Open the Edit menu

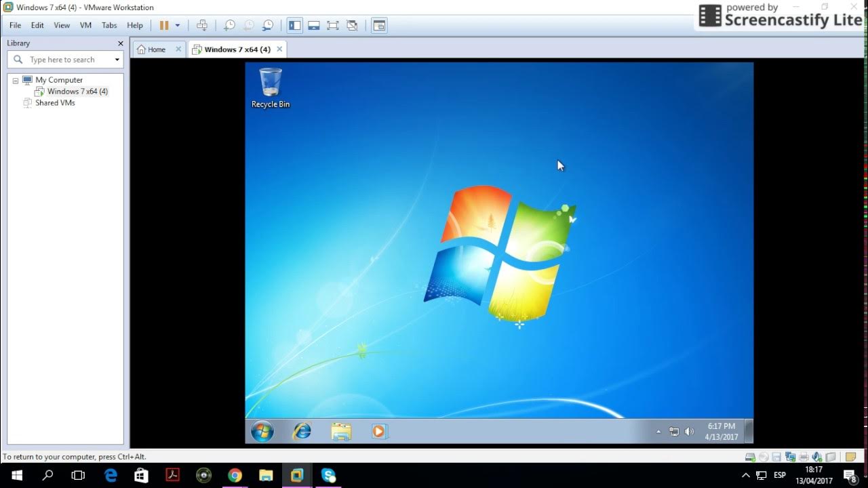[37, 25]
